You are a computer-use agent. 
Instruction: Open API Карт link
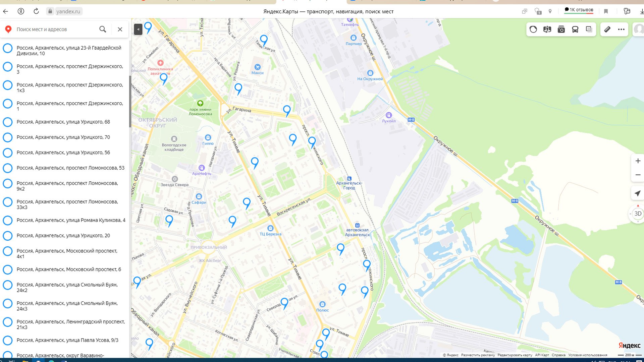542,355
